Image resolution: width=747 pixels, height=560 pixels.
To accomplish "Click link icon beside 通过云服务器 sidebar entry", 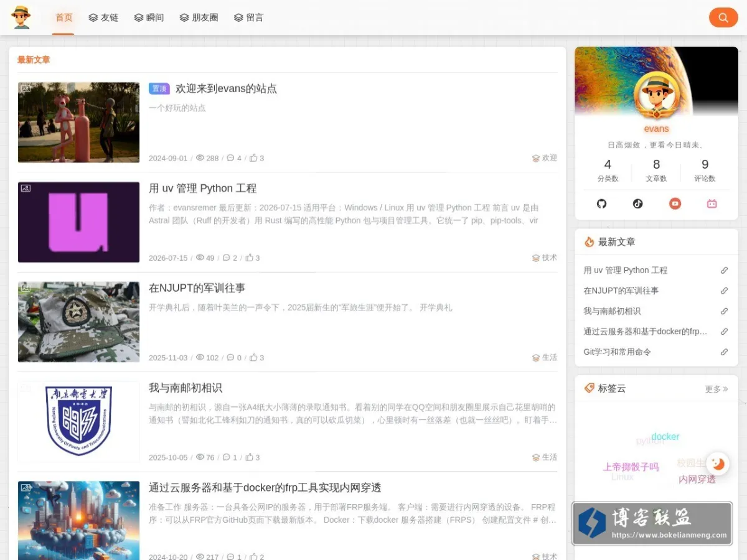I will [x=724, y=332].
